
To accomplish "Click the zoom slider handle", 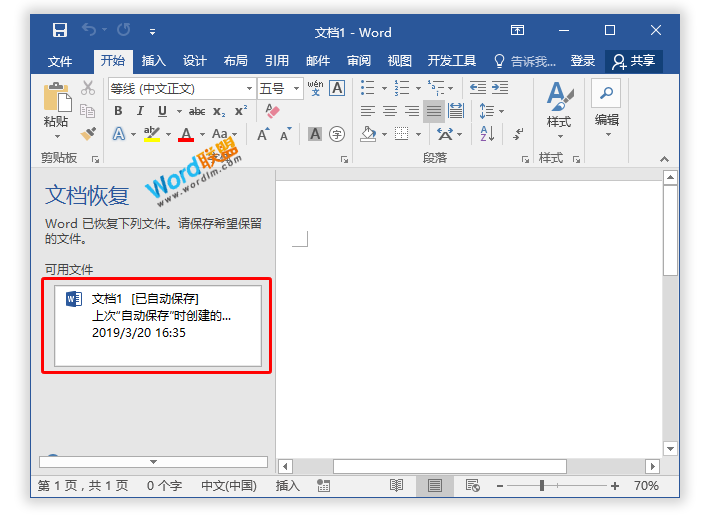I will click(x=542, y=486).
